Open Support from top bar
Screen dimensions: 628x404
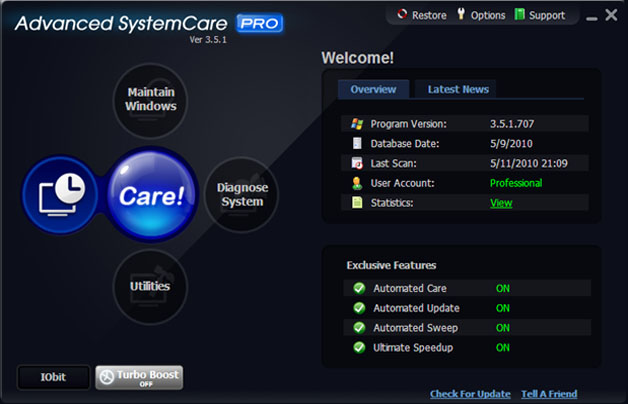point(539,15)
